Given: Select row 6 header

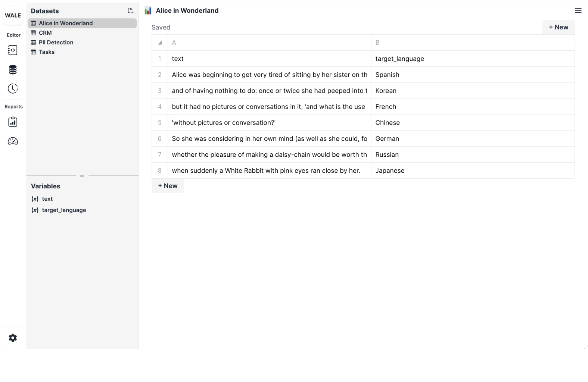Looking at the screenshot, I should (160, 139).
